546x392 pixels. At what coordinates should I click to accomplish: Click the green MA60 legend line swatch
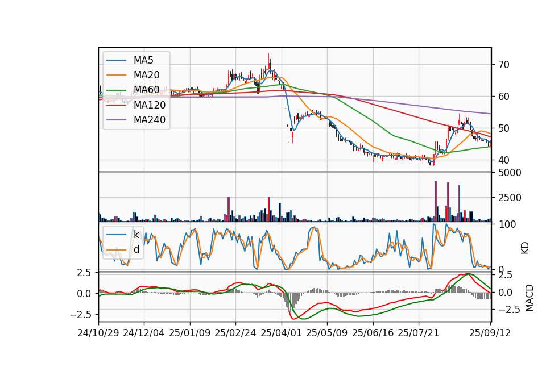[116, 90]
